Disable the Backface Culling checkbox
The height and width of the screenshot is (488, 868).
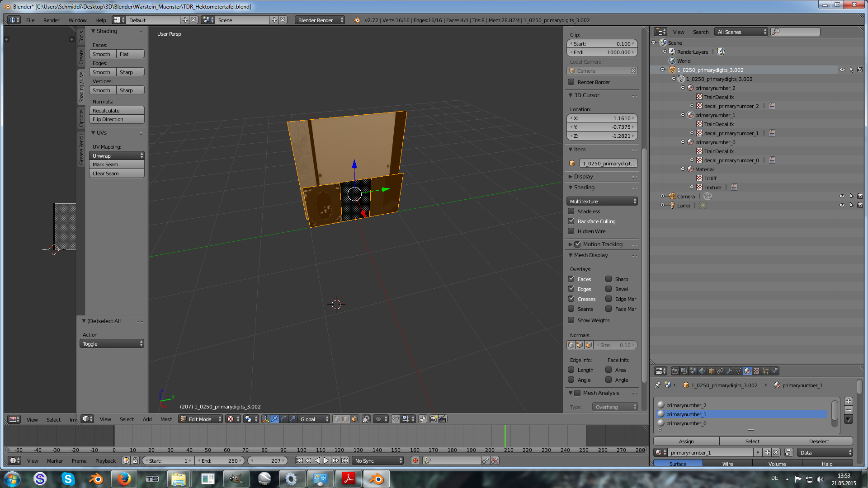[x=571, y=221]
